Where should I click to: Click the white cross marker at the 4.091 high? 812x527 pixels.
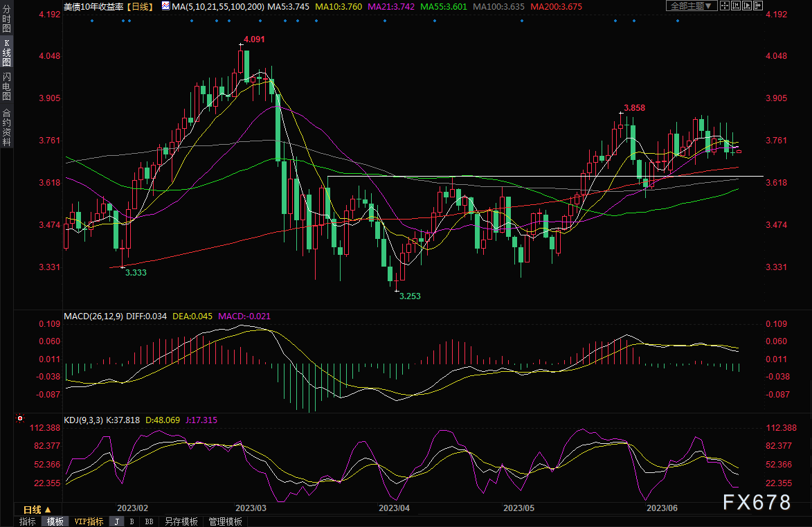242,45
